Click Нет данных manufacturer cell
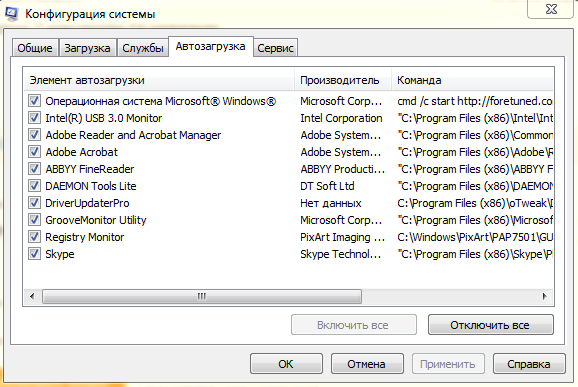The height and width of the screenshot is (387, 578). coord(331,203)
